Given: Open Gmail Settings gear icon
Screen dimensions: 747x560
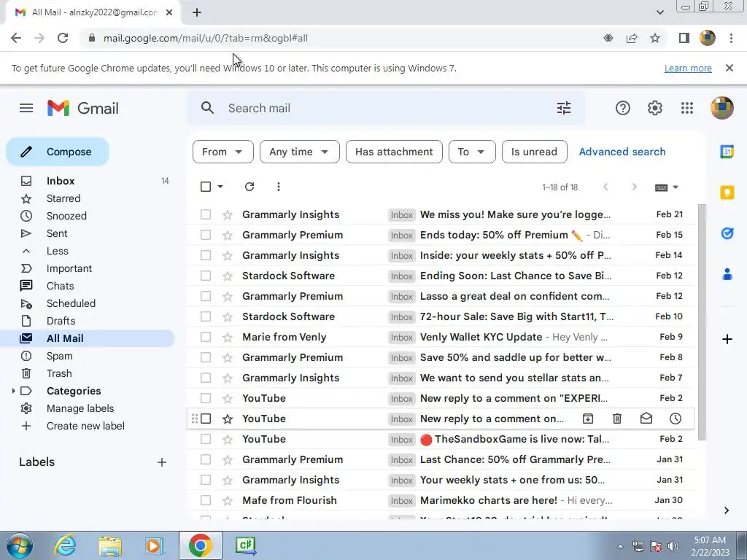Looking at the screenshot, I should (655, 108).
